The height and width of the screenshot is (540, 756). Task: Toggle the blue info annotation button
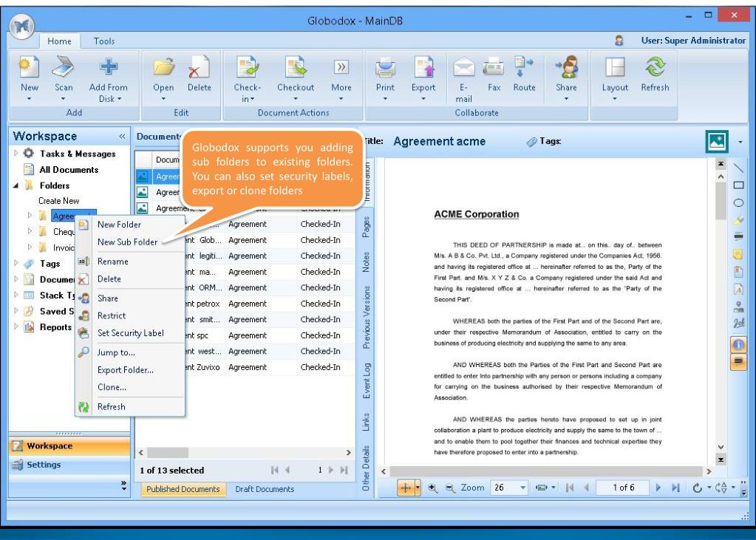pos(738,344)
